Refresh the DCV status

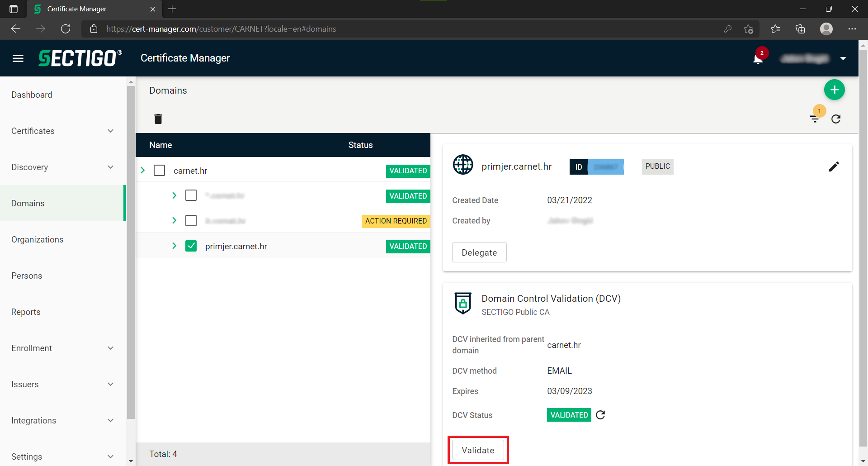(x=600, y=415)
